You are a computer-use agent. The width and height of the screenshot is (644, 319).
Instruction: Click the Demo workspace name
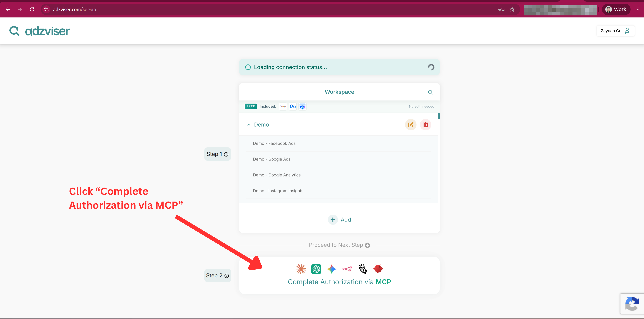coord(261,125)
